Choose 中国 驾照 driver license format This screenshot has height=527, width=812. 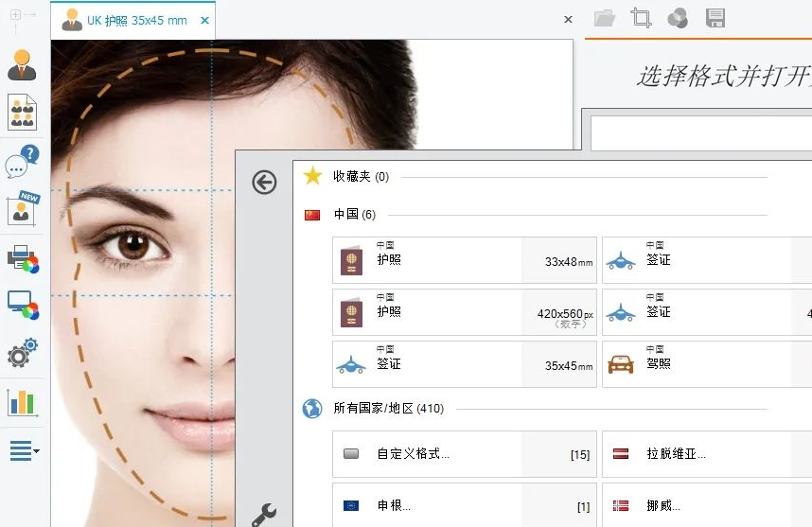[x=707, y=364]
